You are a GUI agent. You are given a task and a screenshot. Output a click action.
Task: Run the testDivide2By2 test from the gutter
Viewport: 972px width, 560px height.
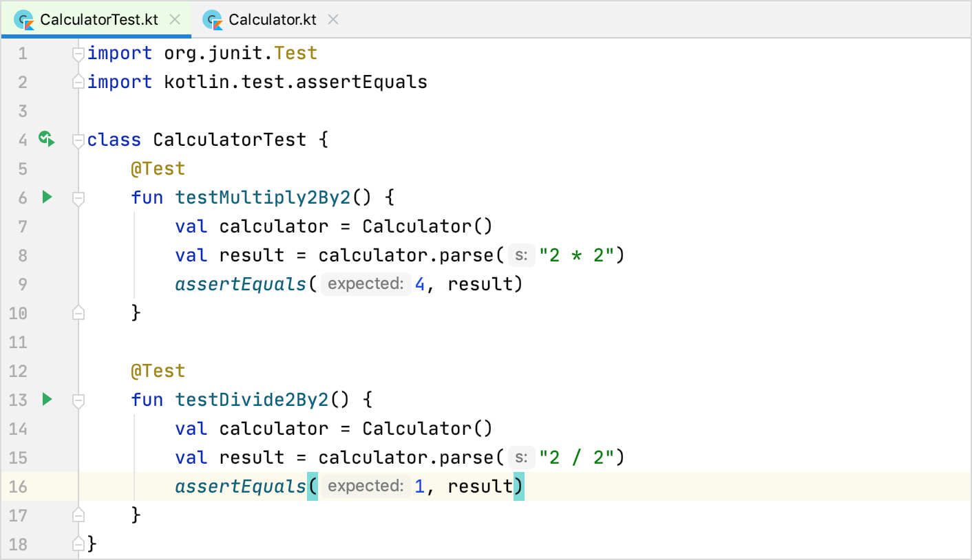point(46,400)
